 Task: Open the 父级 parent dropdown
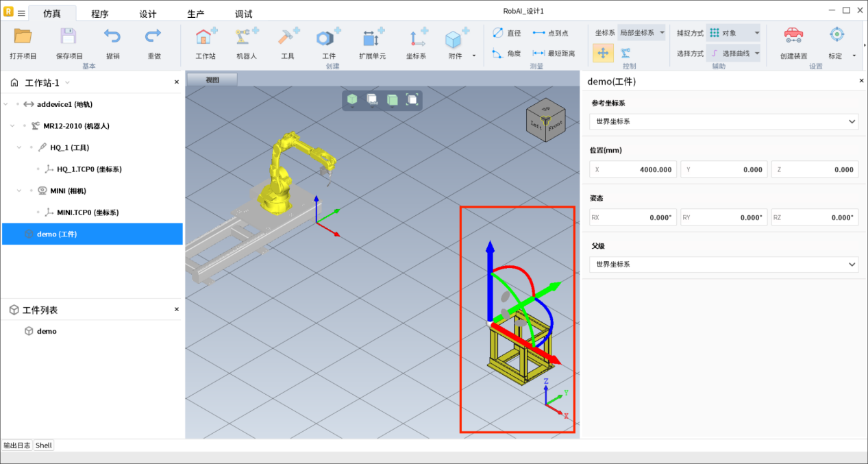(x=723, y=264)
